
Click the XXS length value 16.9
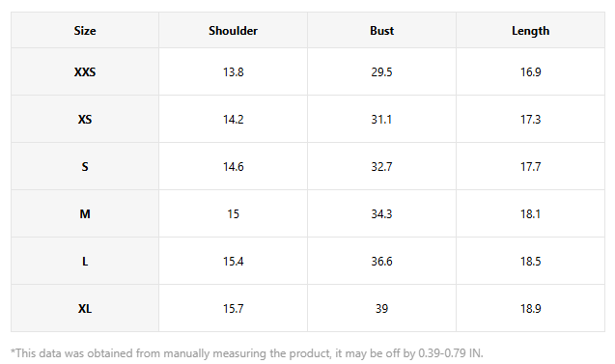tap(530, 72)
